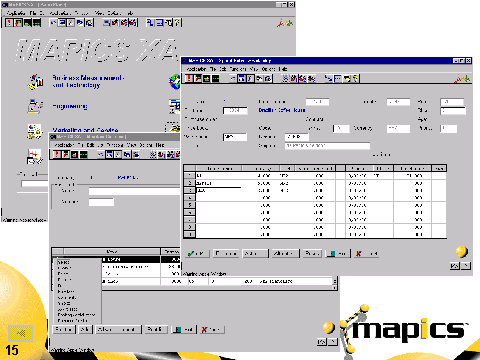Click the Engineering link

(70, 106)
